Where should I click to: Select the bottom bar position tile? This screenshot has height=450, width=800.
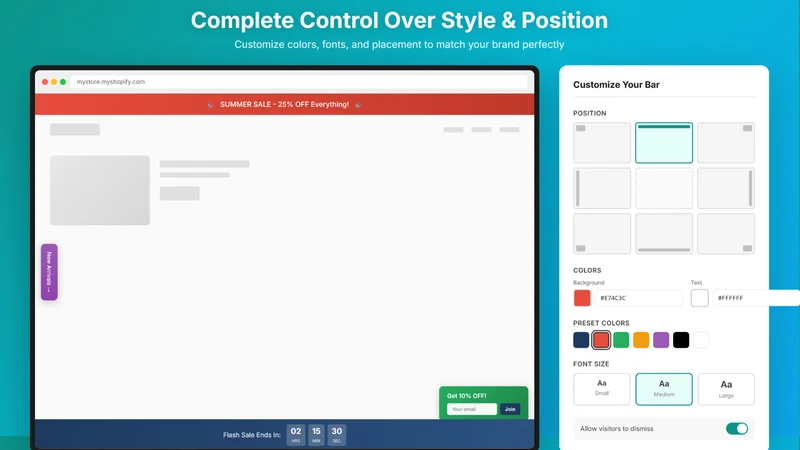coord(664,234)
